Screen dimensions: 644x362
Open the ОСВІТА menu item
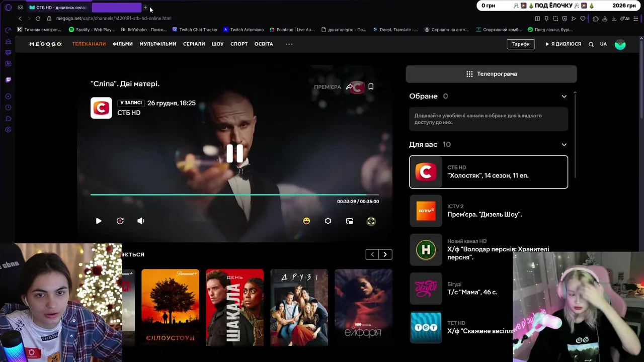[x=264, y=44]
